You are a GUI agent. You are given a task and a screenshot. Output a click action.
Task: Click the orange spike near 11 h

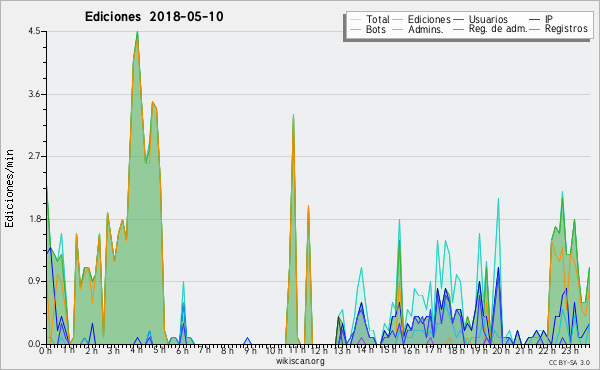coord(293,115)
